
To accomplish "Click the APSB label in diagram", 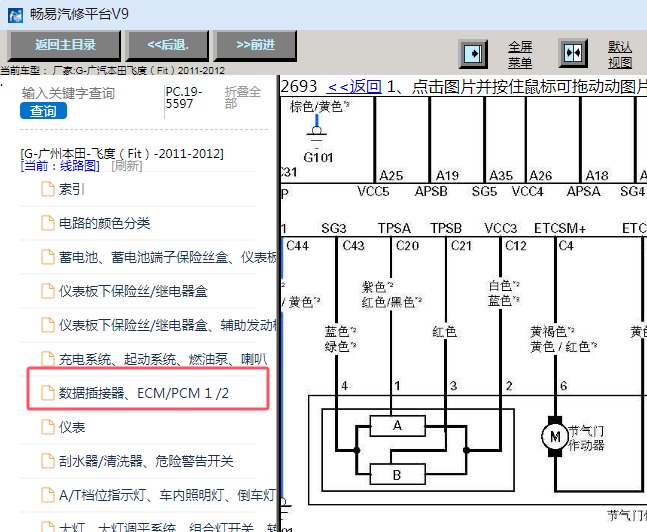I will click(431, 192).
